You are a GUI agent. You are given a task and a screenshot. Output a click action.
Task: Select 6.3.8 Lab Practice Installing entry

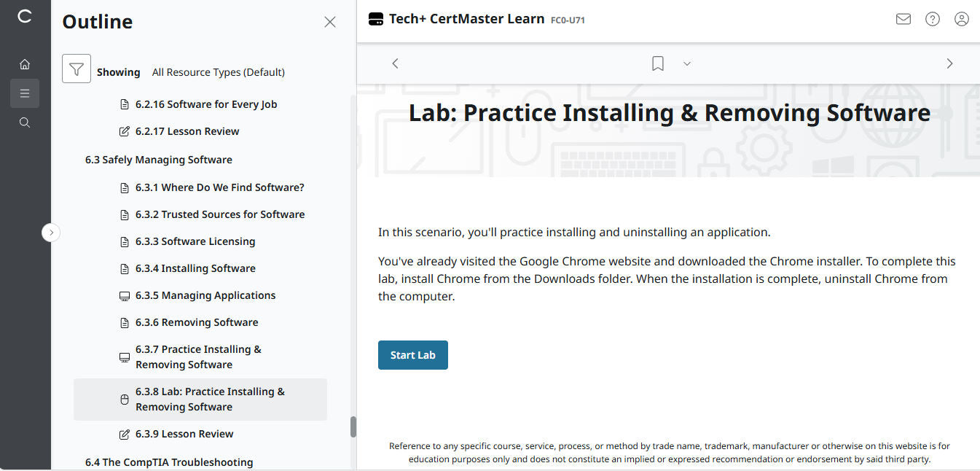[210, 399]
